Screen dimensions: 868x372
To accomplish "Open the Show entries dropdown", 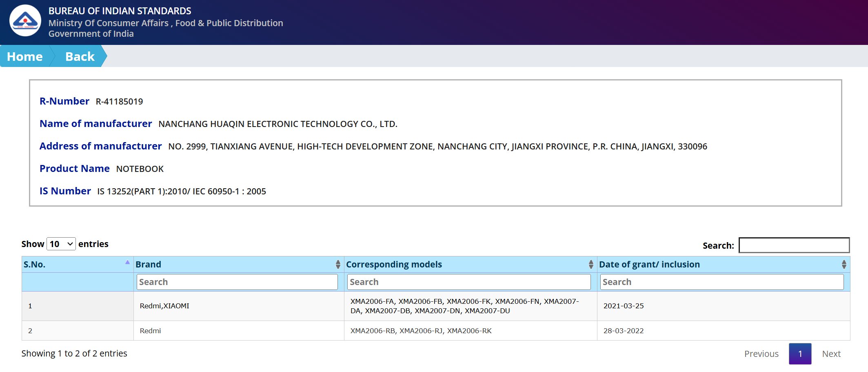I will pyautogui.click(x=61, y=244).
